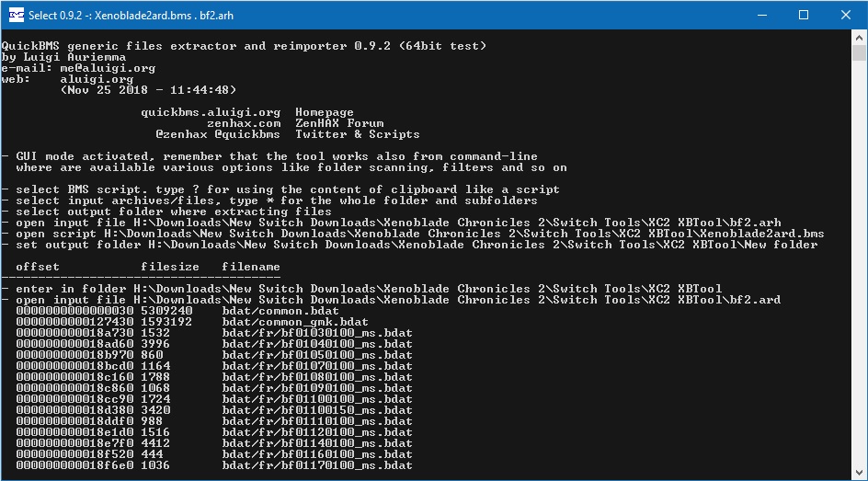Click the empty scrollbar track below thumb
This screenshot has height=481, width=868.
point(859,263)
